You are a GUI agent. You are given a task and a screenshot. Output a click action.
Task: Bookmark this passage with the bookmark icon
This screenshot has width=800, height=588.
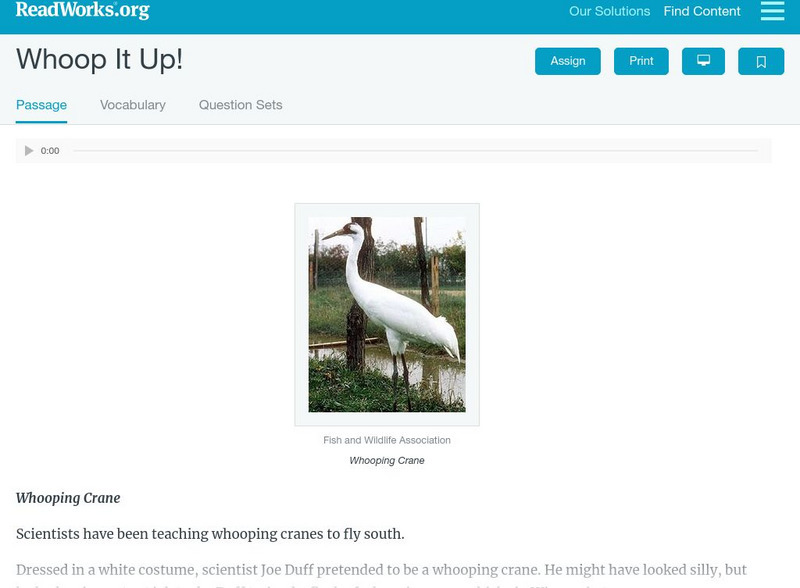(x=761, y=61)
